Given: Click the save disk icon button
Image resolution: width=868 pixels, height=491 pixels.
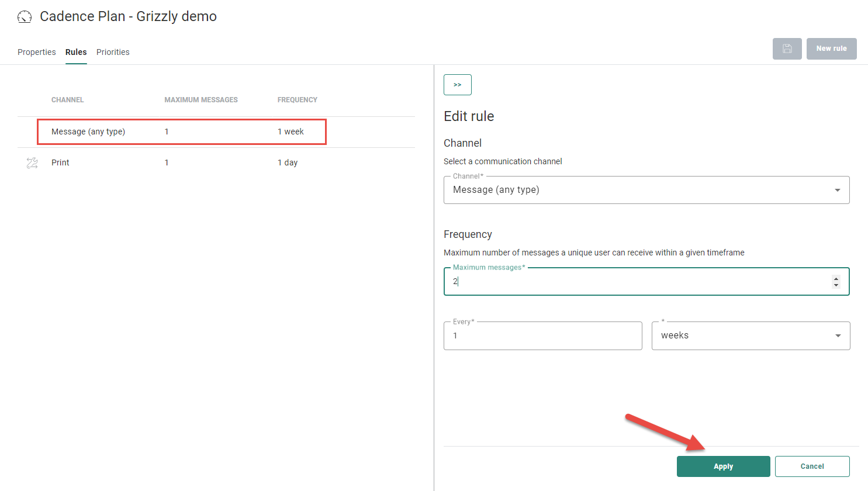Looking at the screenshot, I should point(787,49).
